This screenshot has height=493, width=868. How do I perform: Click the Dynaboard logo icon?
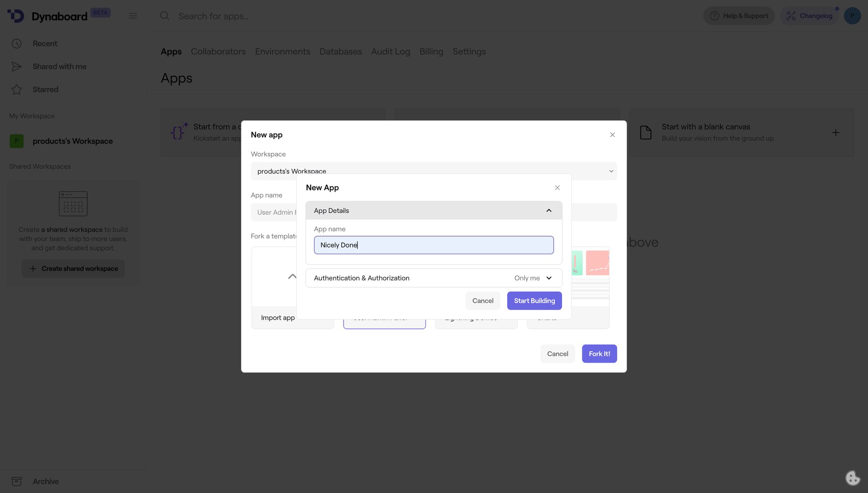(x=15, y=15)
